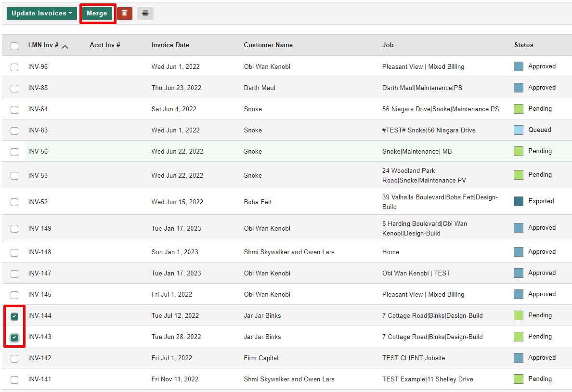The width and height of the screenshot is (572, 392).
Task: Click the red trash delete icon
Action: coord(124,13)
